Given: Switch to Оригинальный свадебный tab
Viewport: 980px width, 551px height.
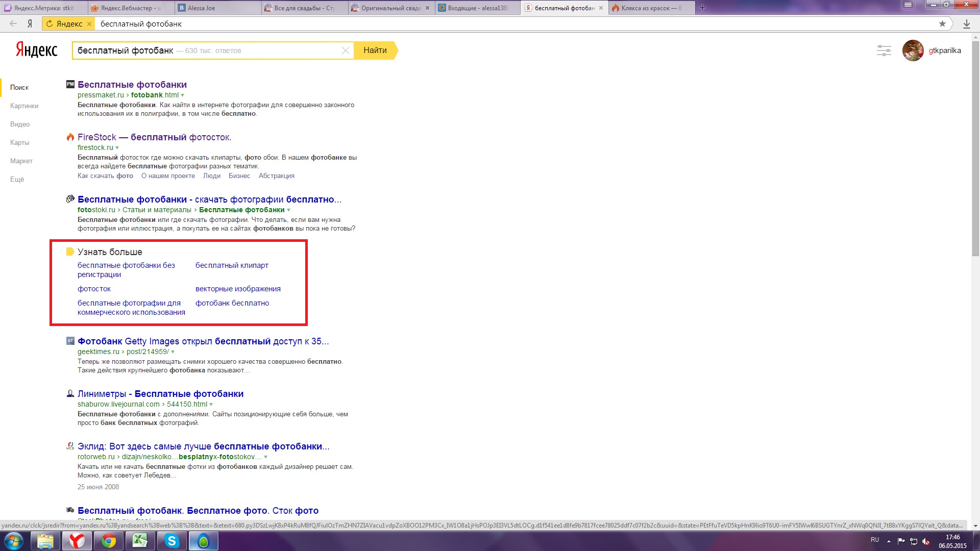Looking at the screenshot, I should click(390, 8).
